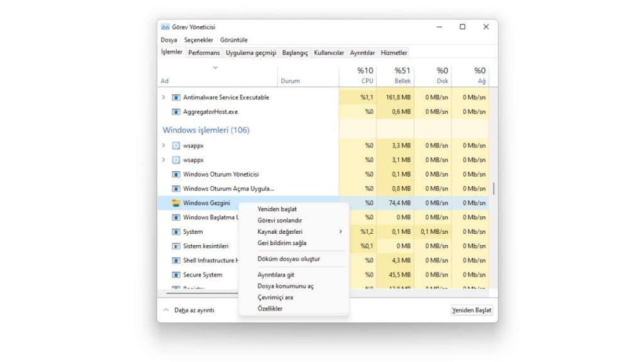Switch to the Performans tab
The height and width of the screenshot is (362, 644).
pyautogui.click(x=203, y=52)
